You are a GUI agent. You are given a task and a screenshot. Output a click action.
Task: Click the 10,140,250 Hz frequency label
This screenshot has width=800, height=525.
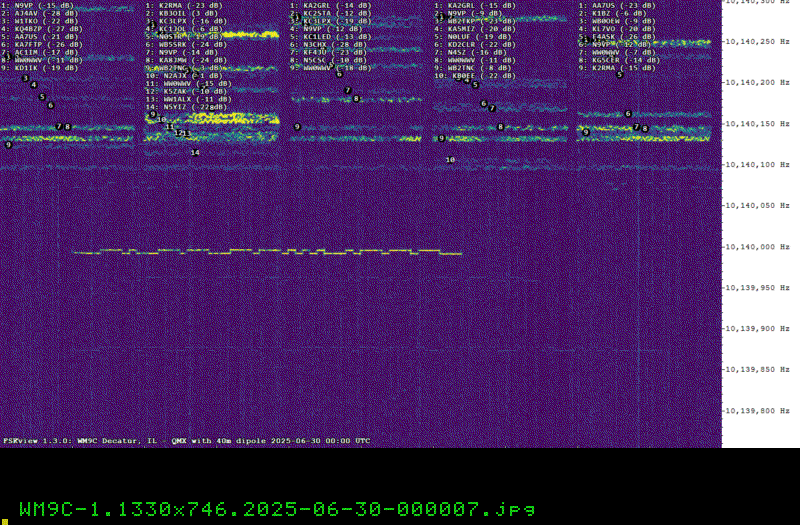coord(757,42)
